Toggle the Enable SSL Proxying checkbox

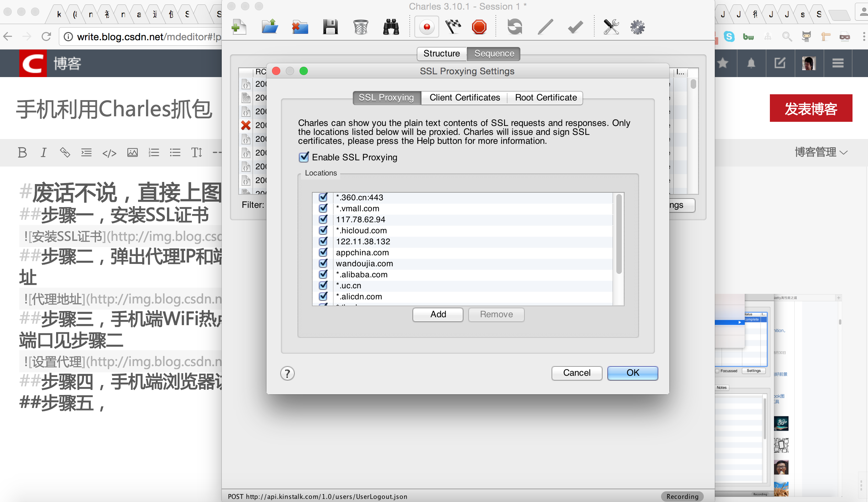[304, 157]
